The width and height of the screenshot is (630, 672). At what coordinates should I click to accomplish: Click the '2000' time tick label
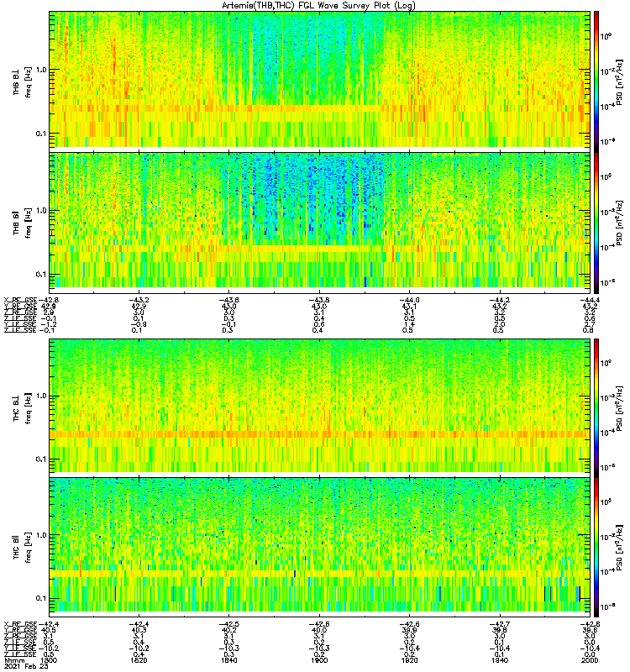click(x=590, y=660)
